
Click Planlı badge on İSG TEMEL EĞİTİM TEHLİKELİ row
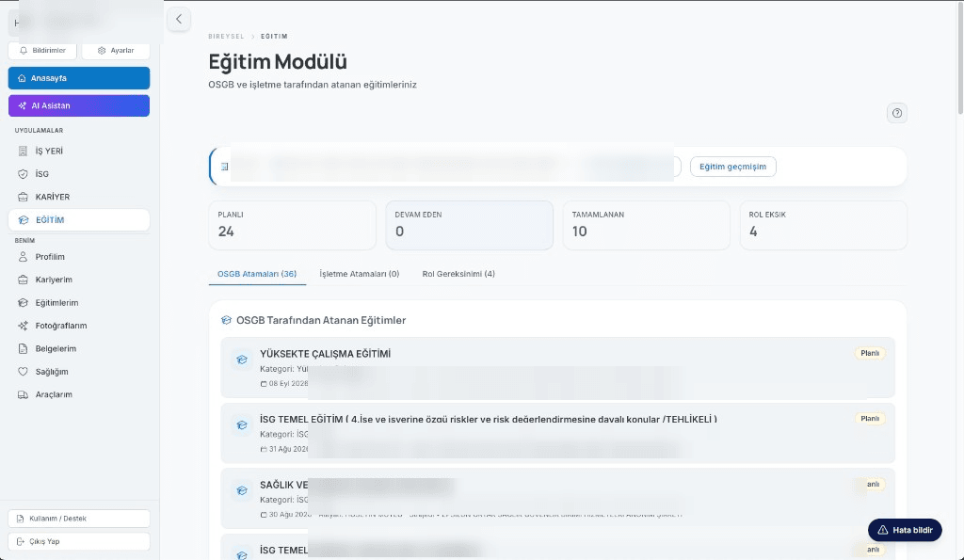pyautogui.click(x=870, y=419)
